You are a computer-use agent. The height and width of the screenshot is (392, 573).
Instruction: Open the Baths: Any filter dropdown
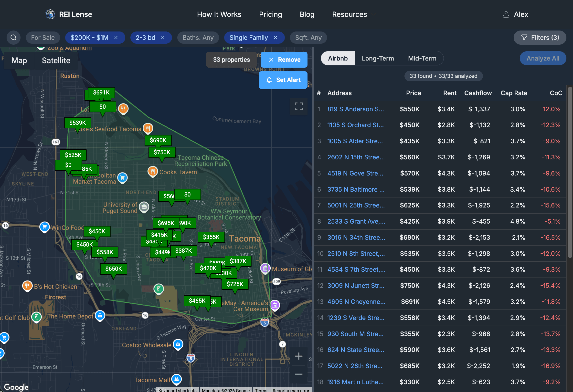[x=198, y=37]
